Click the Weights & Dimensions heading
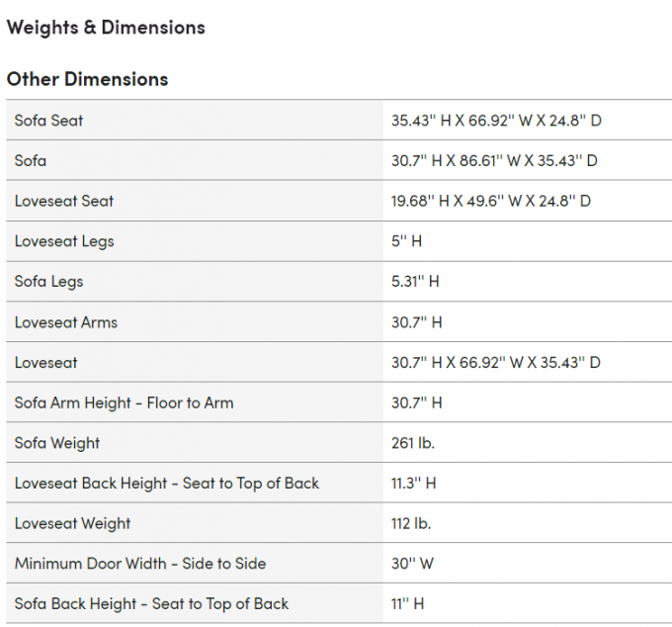Image resolution: width=672 pixels, height=627 pixels. 106,28
